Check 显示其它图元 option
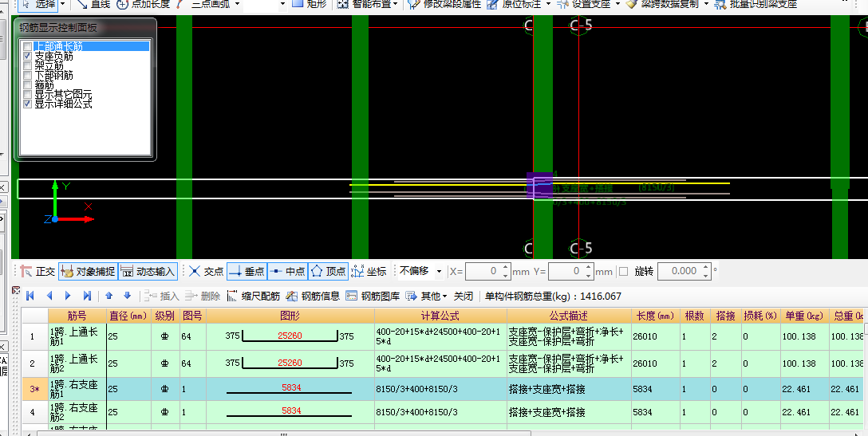This screenshot has width=868, height=436. [x=27, y=94]
